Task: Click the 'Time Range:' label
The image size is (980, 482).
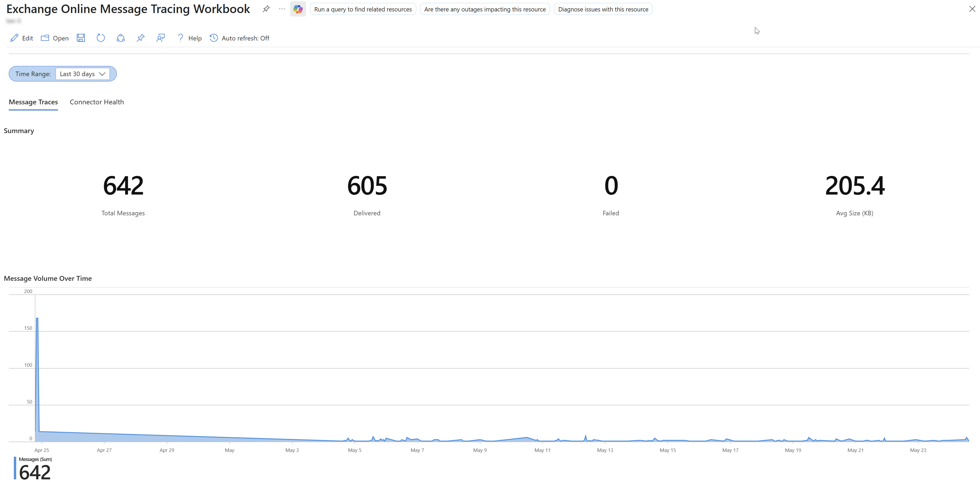Action: [x=33, y=74]
